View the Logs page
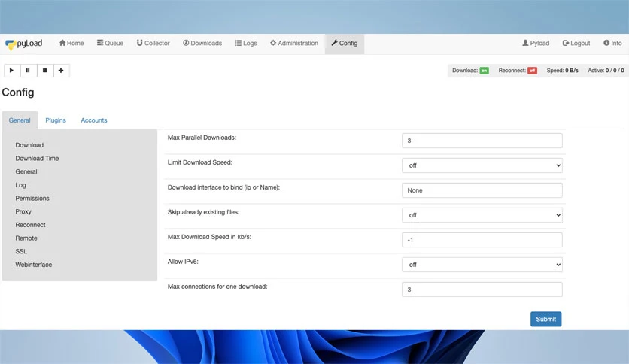This screenshot has width=629, height=364. (246, 44)
